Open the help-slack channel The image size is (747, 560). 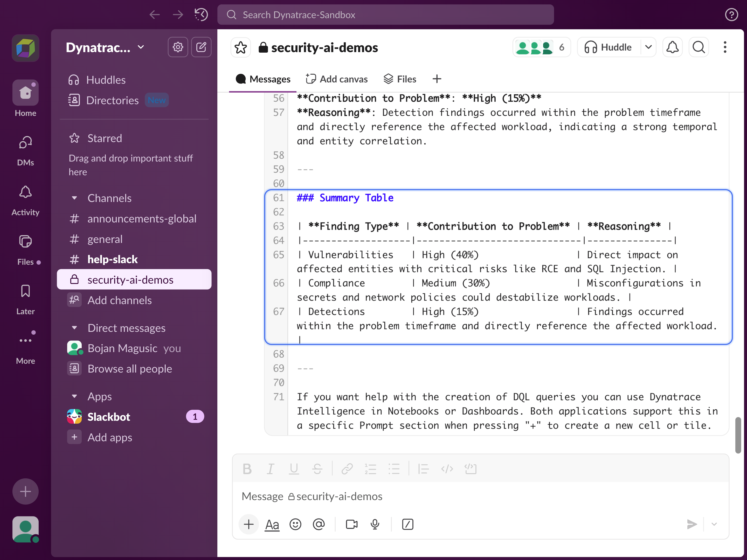(x=113, y=259)
